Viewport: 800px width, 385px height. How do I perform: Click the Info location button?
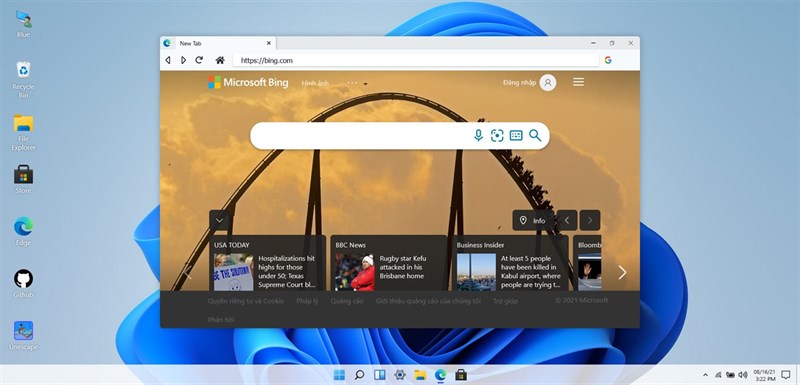pyautogui.click(x=533, y=220)
